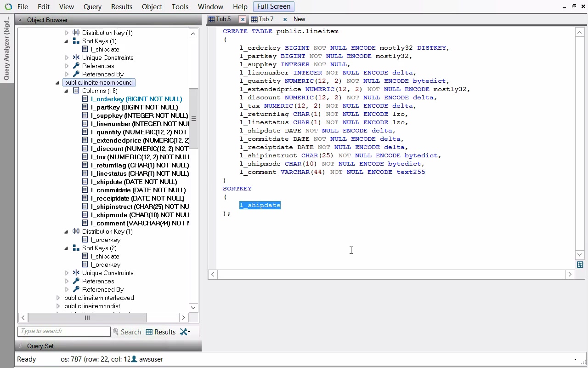Click the Full Screen button
This screenshot has width=588, height=368.
(273, 6)
